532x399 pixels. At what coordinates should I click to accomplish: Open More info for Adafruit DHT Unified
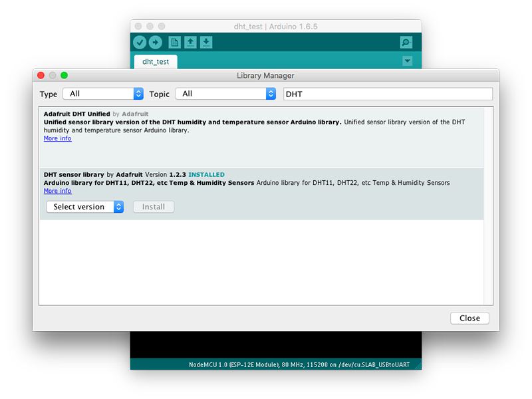57,139
